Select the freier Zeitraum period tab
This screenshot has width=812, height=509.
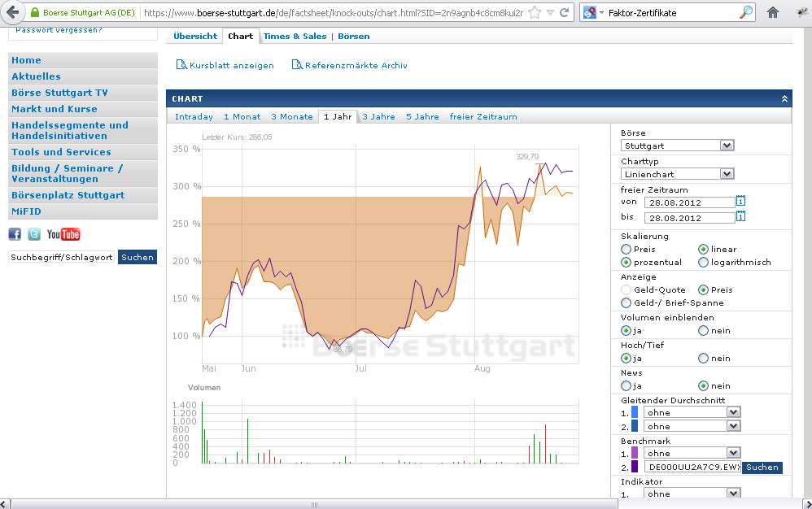coord(483,117)
